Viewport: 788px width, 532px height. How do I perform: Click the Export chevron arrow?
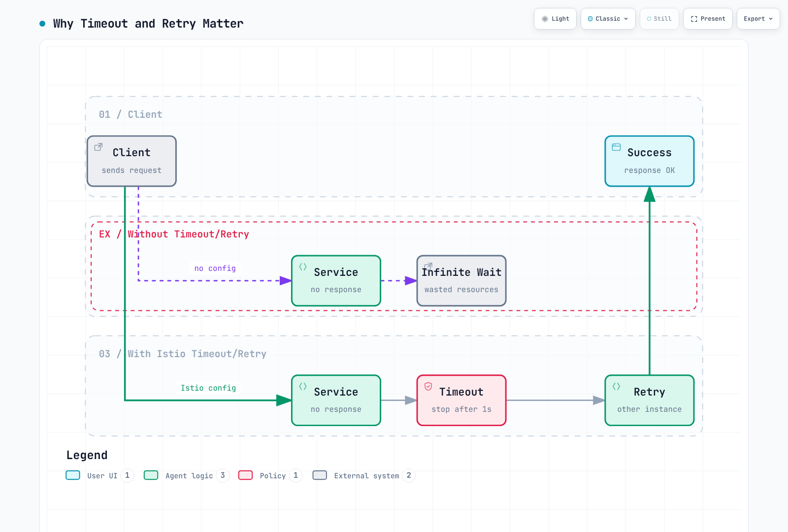tap(771, 19)
